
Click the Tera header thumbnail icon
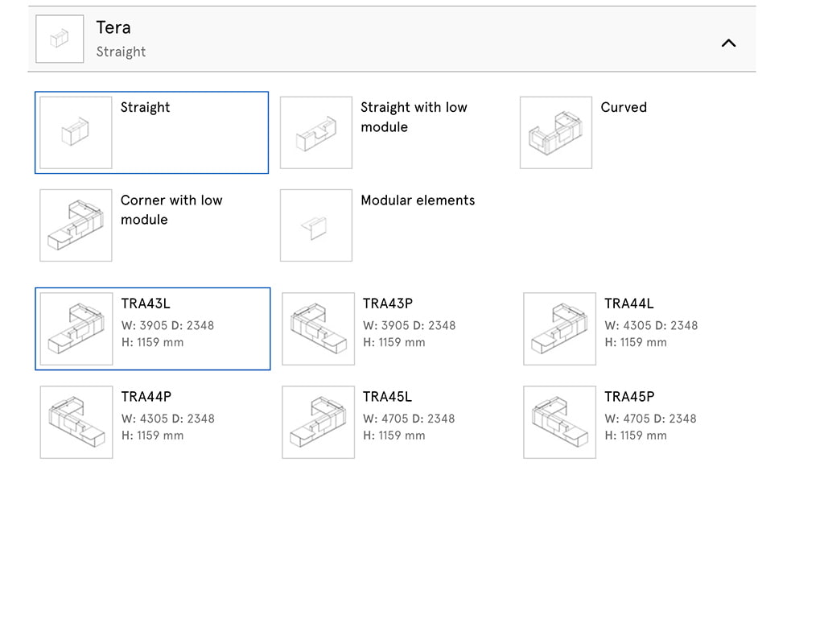(x=60, y=39)
